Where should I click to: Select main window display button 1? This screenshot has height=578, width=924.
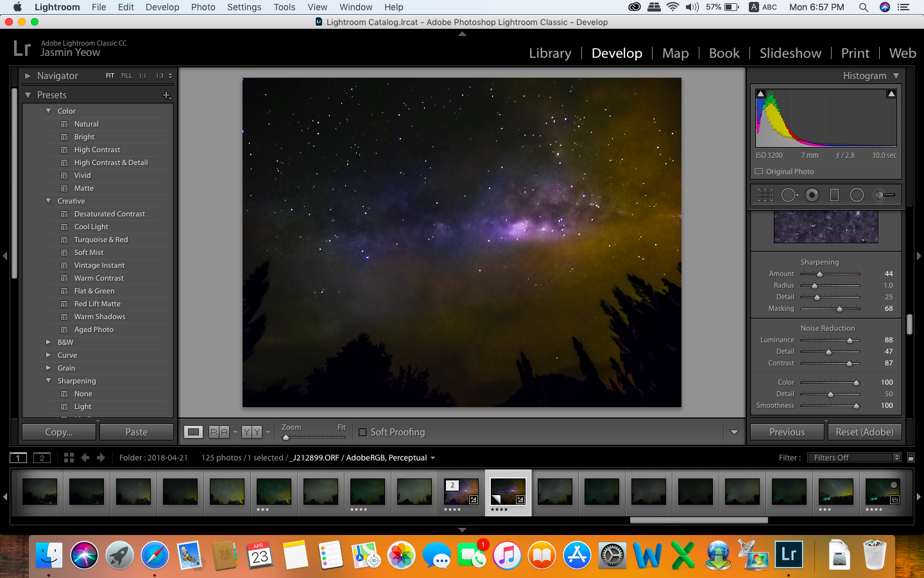point(18,458)
